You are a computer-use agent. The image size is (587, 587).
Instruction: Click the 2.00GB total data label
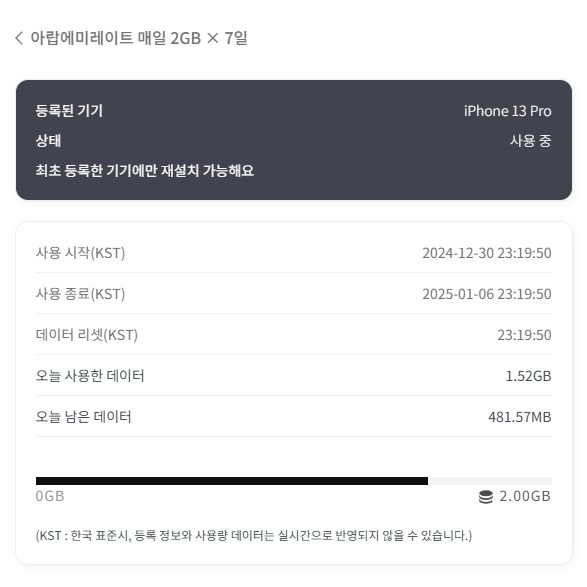pos(525,496)
